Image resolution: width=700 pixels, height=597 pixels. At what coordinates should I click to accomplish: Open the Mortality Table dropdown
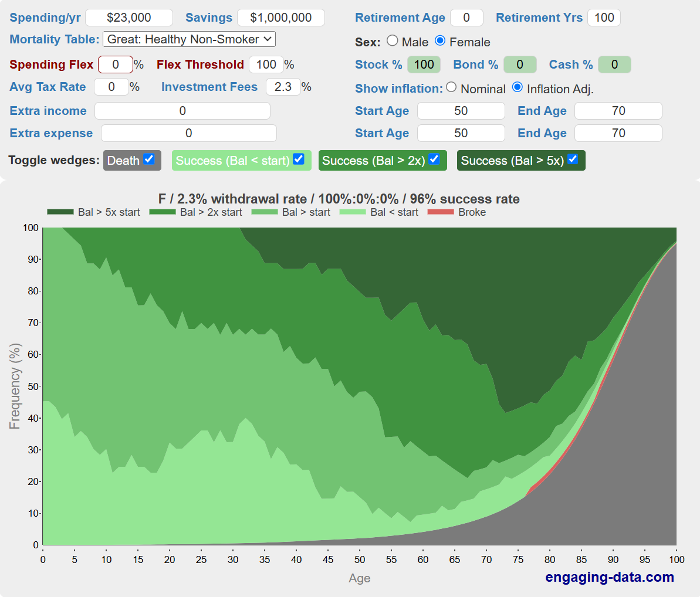pyautogui.click(x=189, y=39)
